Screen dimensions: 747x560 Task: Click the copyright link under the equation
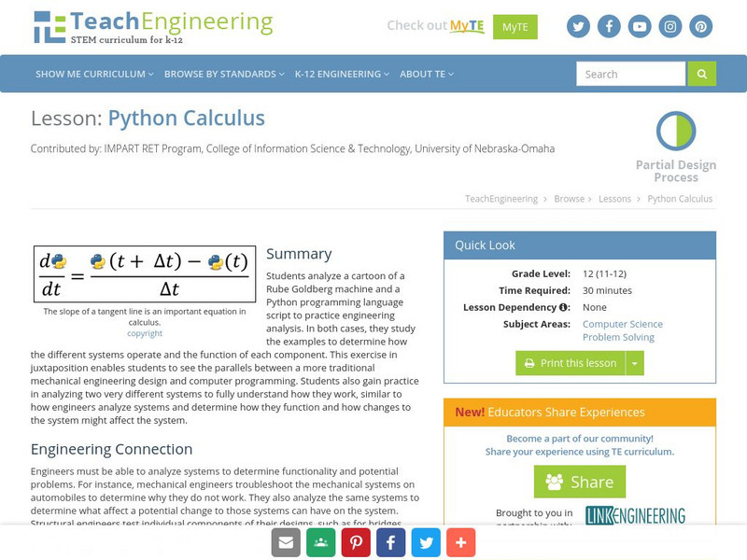pos(145,333)
